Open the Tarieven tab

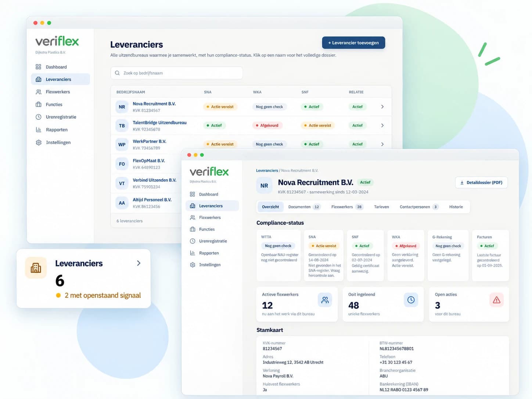click(381, 207)
